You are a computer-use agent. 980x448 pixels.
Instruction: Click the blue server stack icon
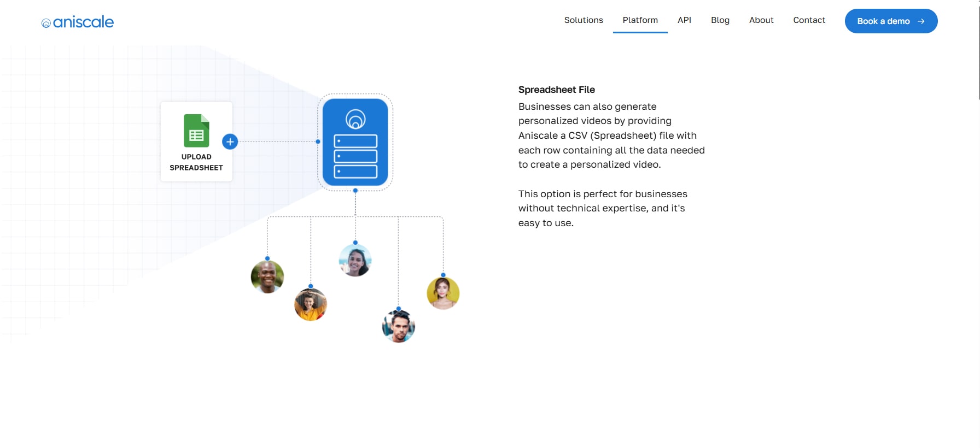click(x=355, y=142)
